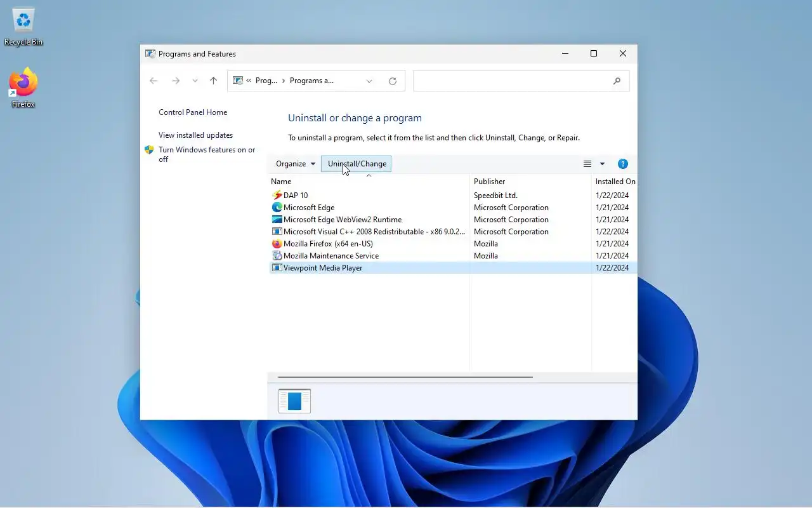Click the Mozilla Maintenance Service icon
Viewport: 812px width, 508px height.
click(277, 256)
